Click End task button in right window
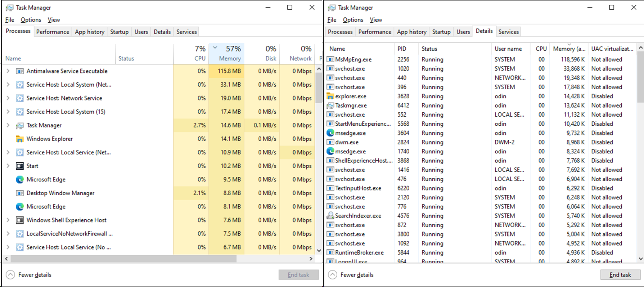The height and width of the screenshot is (287, 644). [620, 275]
